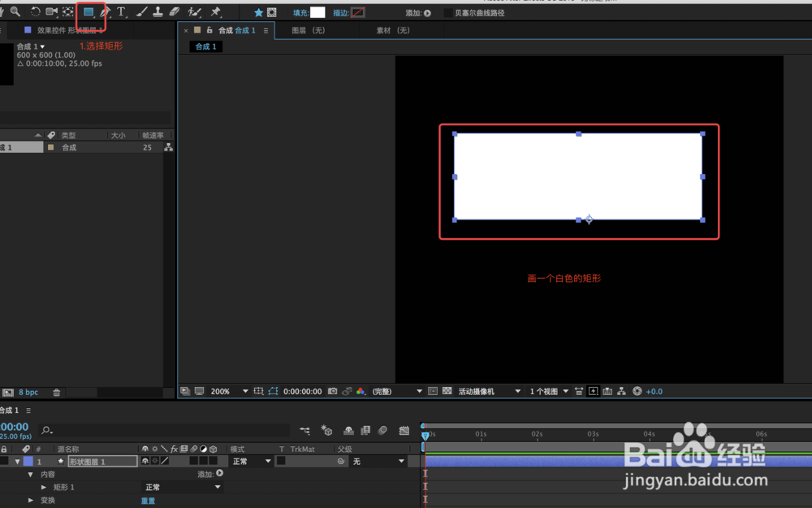Collapse the 形状图层 1 layer twirl arrow
The image size is (812, 508).
[18, 461]
